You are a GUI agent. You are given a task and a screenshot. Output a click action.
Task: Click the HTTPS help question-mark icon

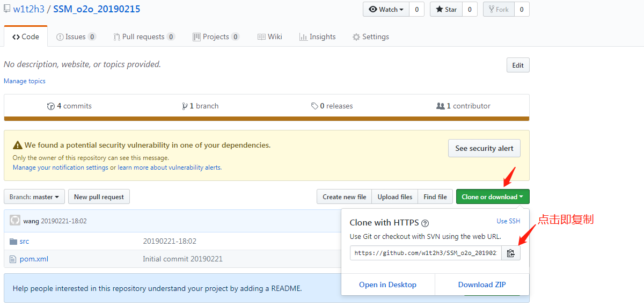(x=425, y=223)
